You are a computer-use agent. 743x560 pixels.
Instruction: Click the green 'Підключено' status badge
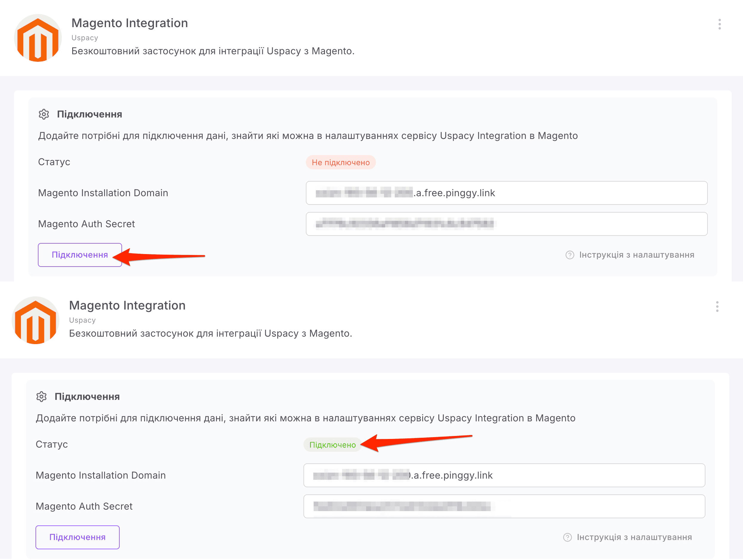pyautogui.click(x=332, y=445)
